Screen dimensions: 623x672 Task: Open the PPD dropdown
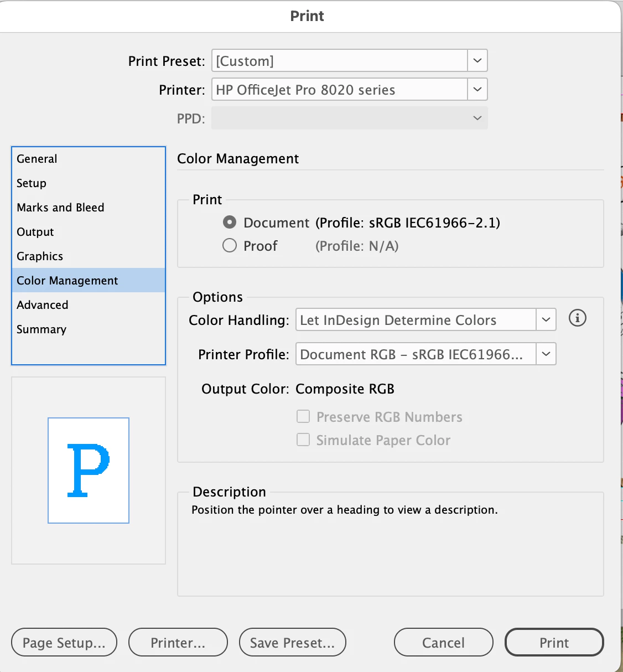click(350, 118)
